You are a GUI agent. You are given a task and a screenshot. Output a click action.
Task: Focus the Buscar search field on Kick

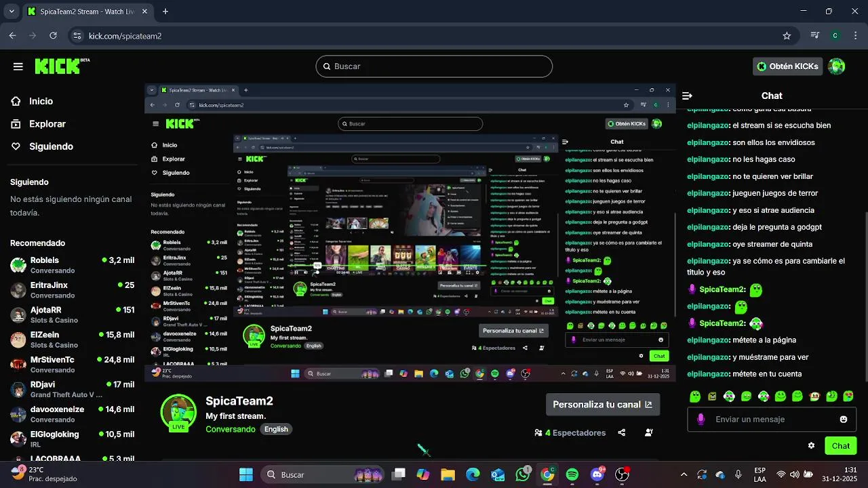click(x=434, y=66)
